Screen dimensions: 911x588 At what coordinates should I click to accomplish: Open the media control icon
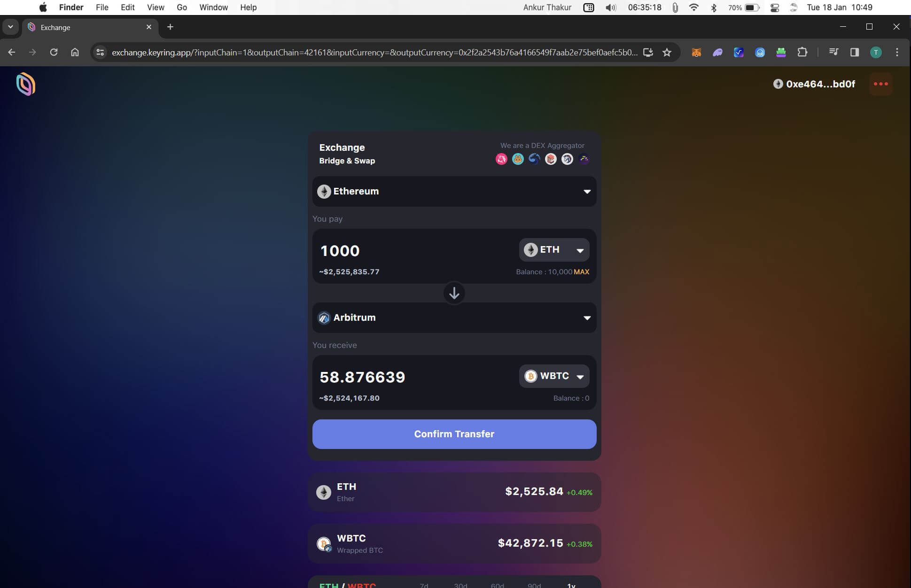tap(833, 52)
